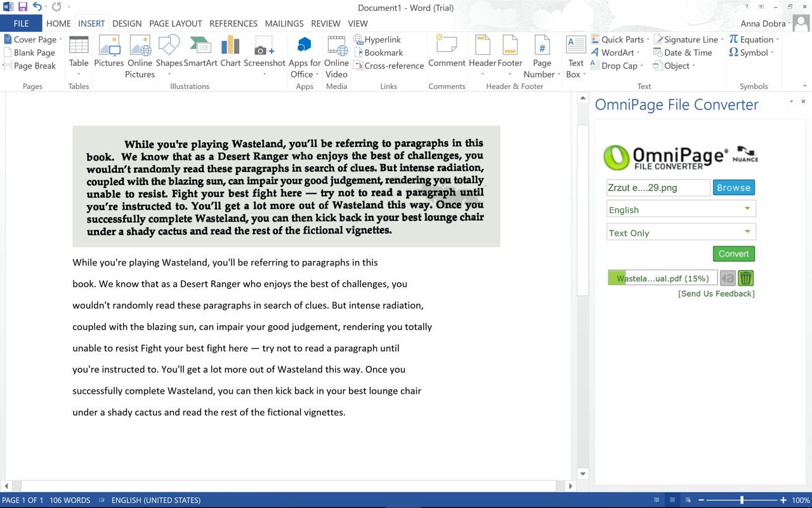Open the SmartArt graphic tool
812x508 pixels.
[x=200, y=52]
